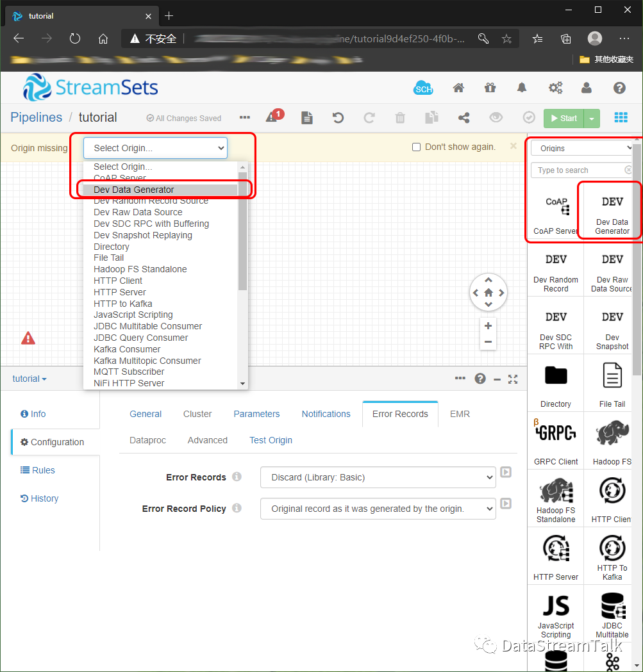This screenshot has height=672, width=643.
Task: Redo the pipeline change
Action: [369, 117]
